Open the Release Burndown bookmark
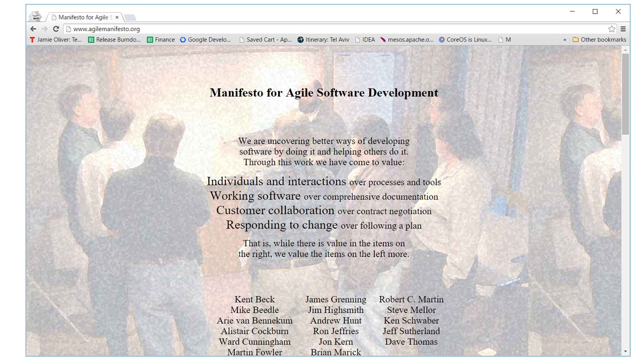Viewport: 644px width, 362px height. (x=114, y=40)
